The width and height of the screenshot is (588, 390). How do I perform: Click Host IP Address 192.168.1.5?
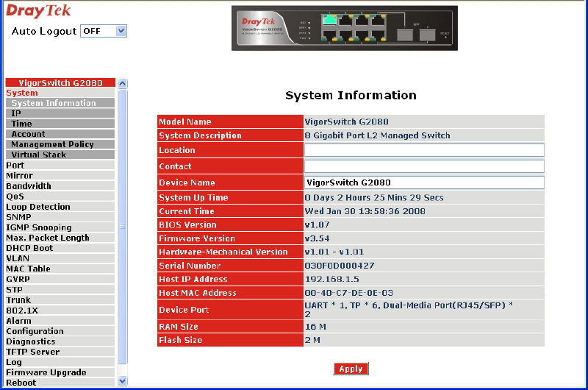[x=332, y=279]
